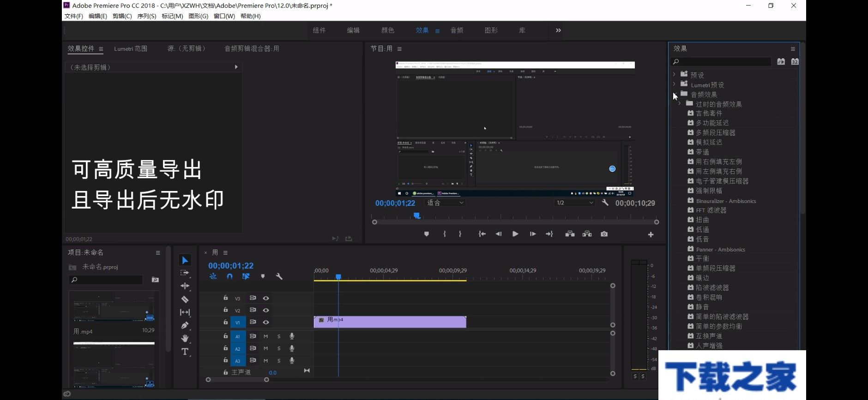Select the Pen tool
The image size is (868, 400).
coord(185,325)
